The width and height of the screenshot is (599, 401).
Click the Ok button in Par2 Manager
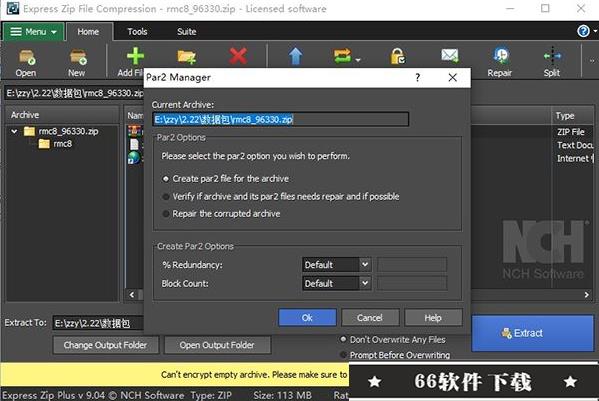point(308,318)
